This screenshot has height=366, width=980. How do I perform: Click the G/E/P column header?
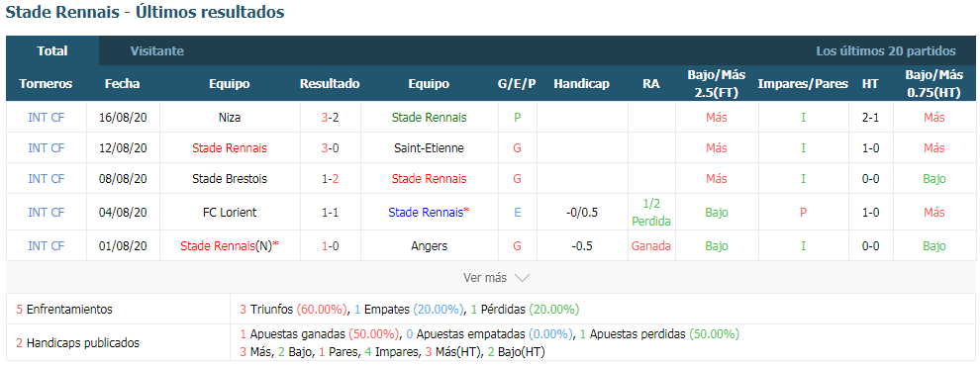point(517,84)
